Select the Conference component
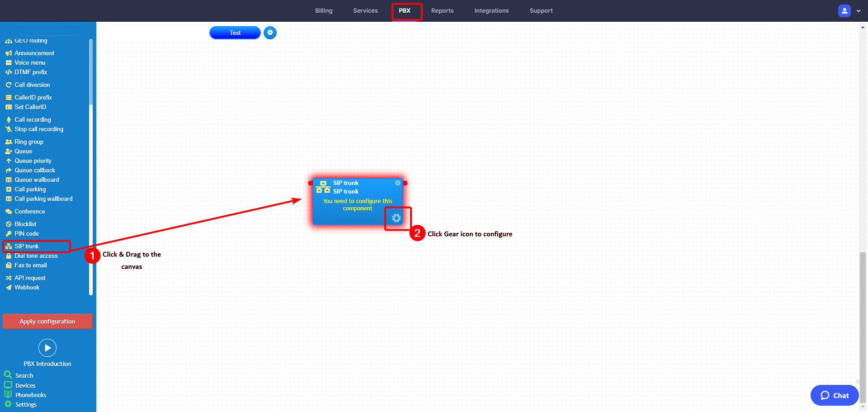Image resolution: width=868 pixels, height=412 pixels. tap(30, 211)
